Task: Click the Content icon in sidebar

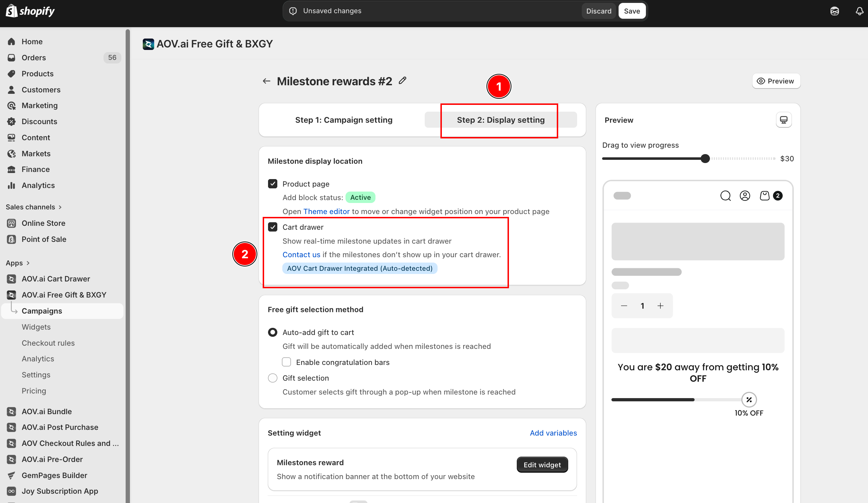Action: click(11, 138)
